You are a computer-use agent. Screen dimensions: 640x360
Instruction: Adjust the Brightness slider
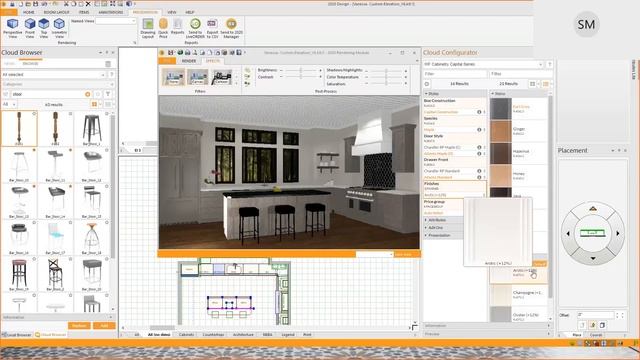pyautogui.click(x=301, y=70)
